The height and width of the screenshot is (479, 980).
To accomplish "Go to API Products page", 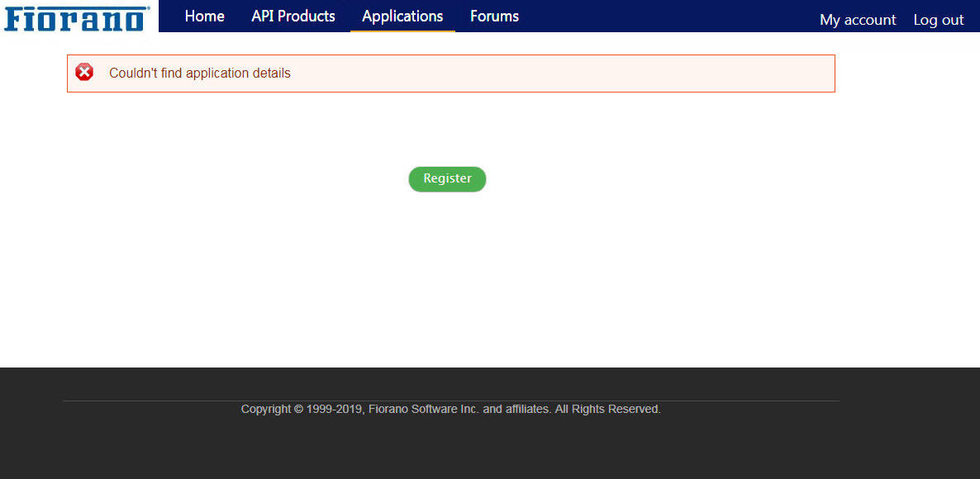I will [x=293, y=17].
